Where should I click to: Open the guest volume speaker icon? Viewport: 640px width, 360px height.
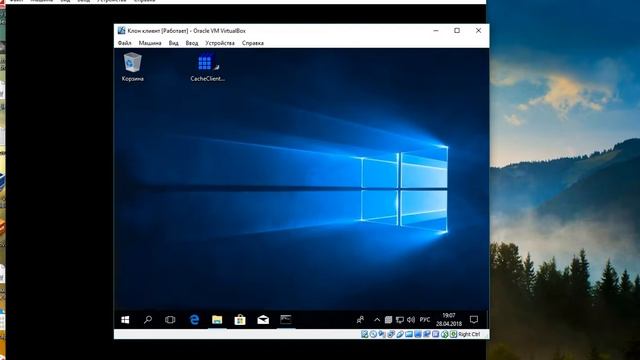click(411, 320)
